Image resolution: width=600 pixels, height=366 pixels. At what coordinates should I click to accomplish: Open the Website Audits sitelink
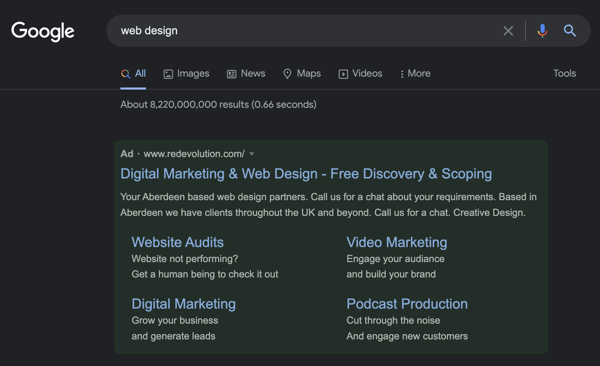pyautogui.click(x=178, y=242)
